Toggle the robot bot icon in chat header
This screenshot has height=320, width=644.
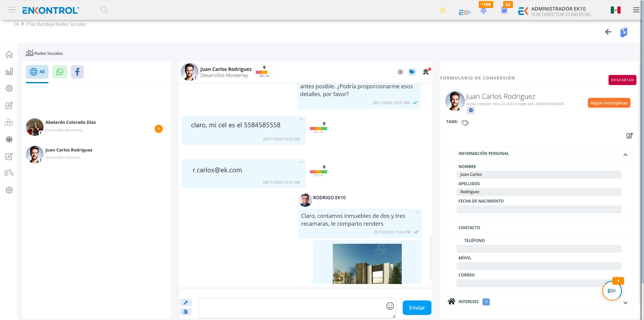[426, 72]
